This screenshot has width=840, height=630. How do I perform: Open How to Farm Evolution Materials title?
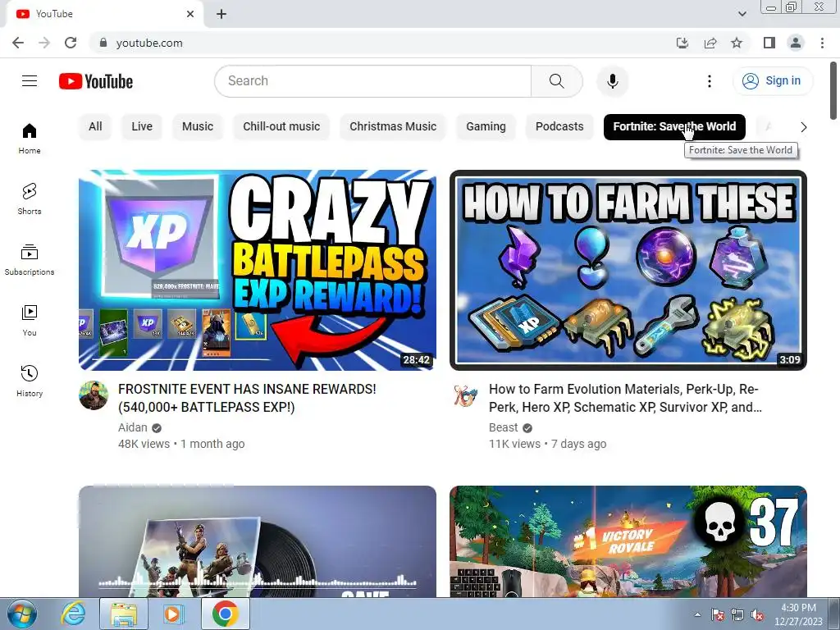pos(625,398)
